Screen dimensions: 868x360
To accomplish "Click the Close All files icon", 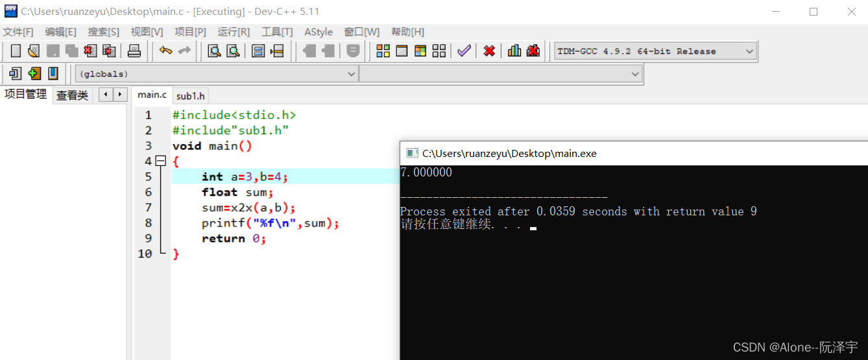I will pos(110,51).
